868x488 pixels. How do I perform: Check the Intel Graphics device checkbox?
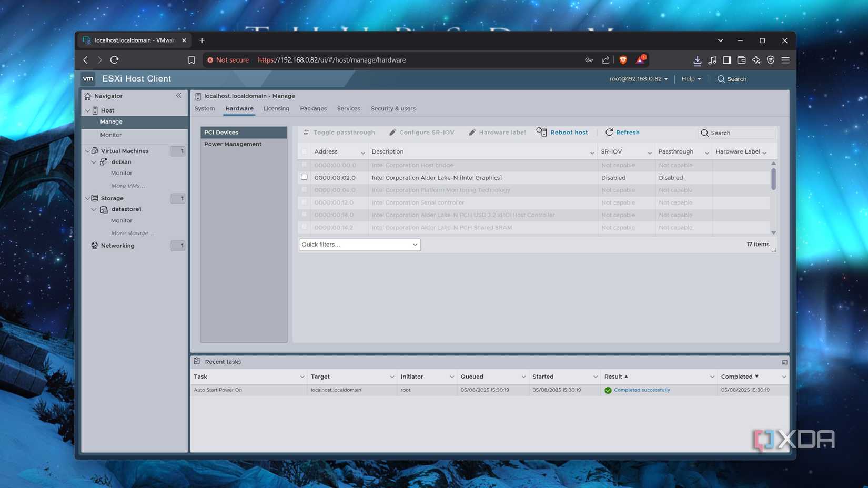pos(304,177)
